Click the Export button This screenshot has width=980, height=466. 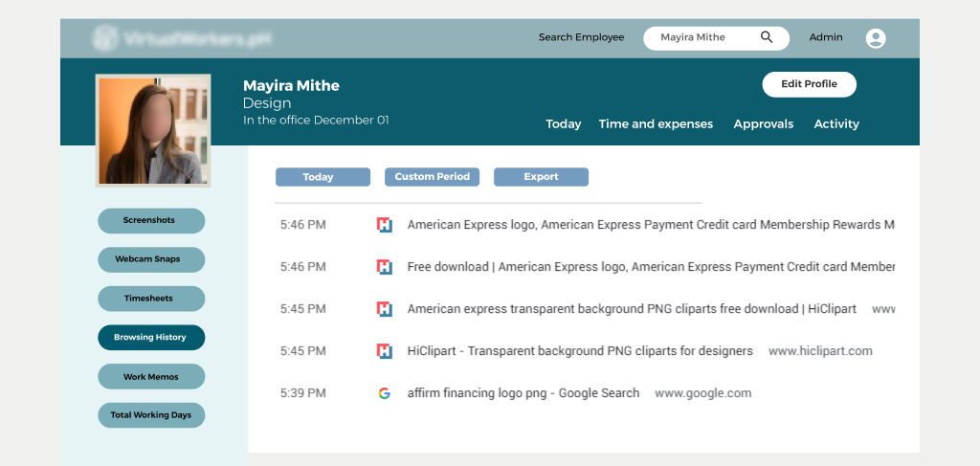pyautogui.click(x=541, y=177)
